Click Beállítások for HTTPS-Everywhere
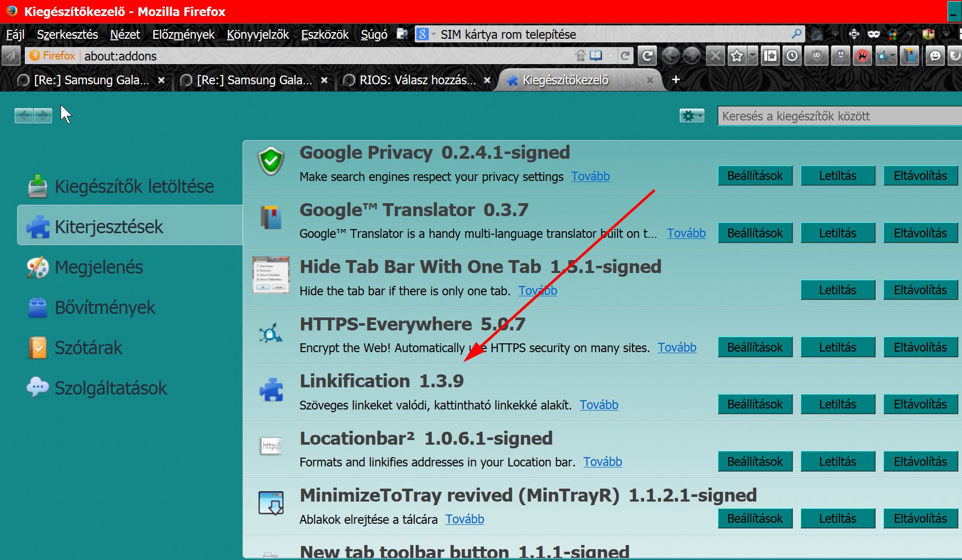962x560 pixels. coord(755,347)
